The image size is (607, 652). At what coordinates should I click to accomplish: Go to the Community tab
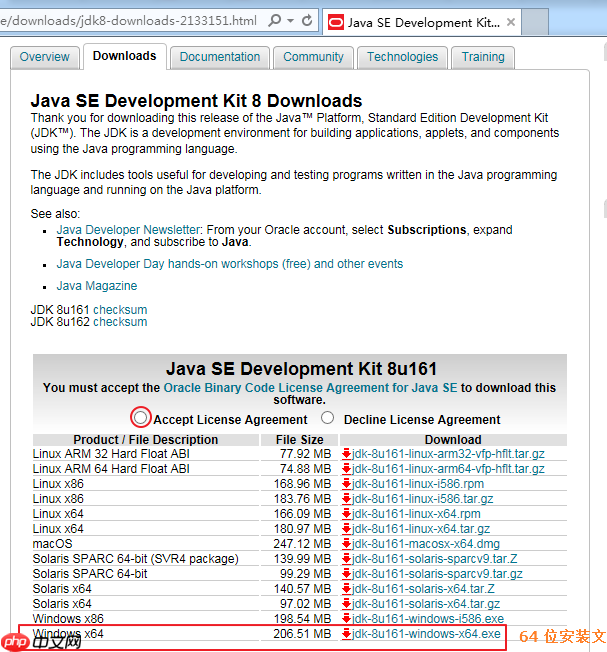click(313, 57)
